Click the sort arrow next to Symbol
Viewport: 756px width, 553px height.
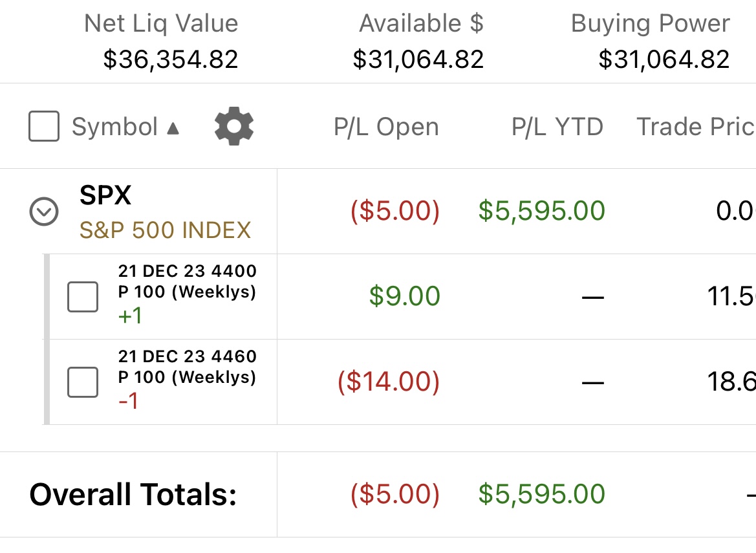173,128
